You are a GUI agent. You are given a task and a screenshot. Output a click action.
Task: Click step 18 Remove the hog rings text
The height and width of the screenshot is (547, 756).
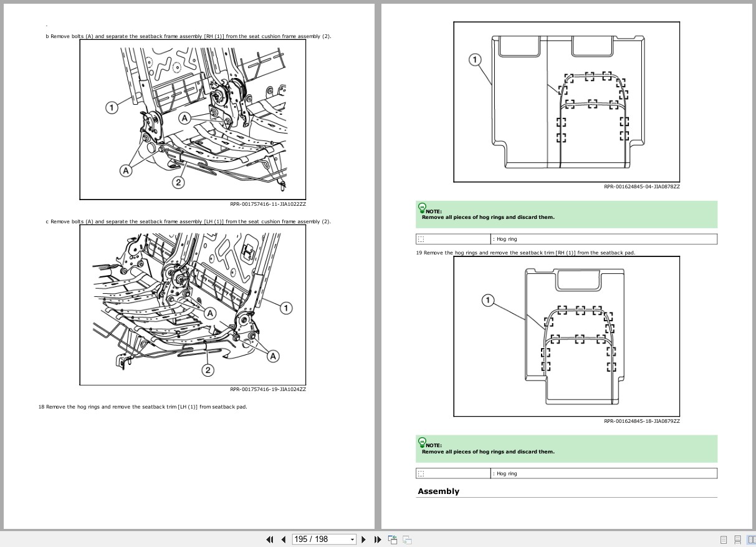pos(143,407)
